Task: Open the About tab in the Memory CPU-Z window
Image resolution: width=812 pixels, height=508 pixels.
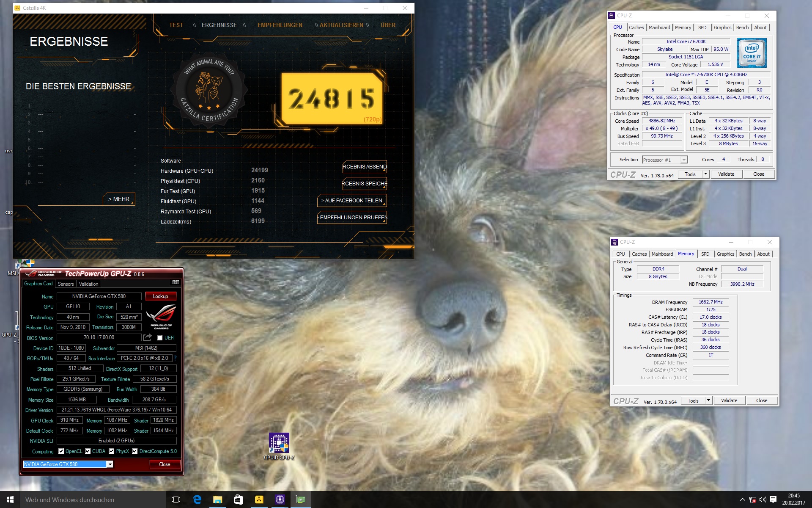Action: click(x=763, y=254)
